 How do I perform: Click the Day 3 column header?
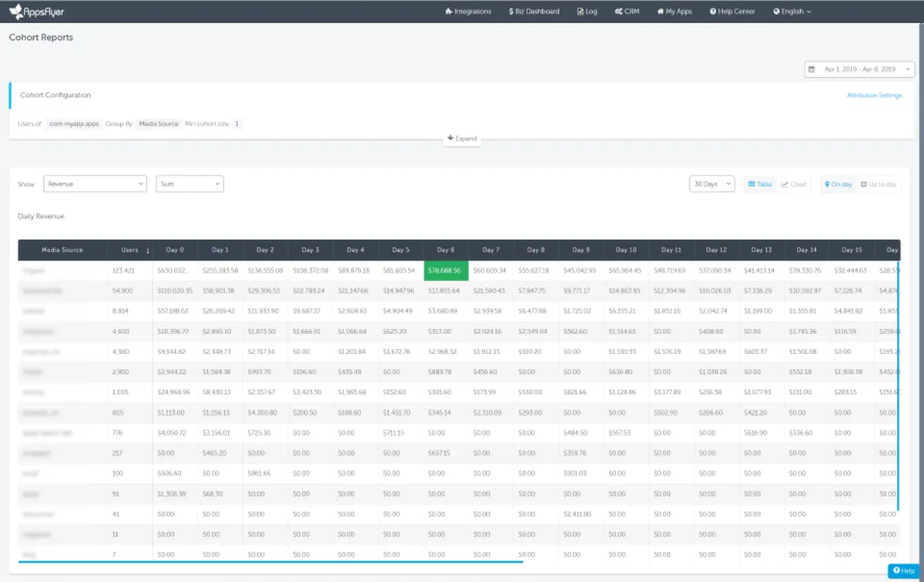[x=310, y=250]
